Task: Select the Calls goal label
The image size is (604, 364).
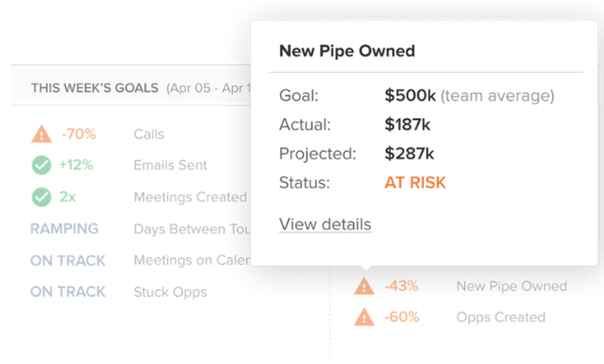Action: pyautogui.click(x=149, y=134)
